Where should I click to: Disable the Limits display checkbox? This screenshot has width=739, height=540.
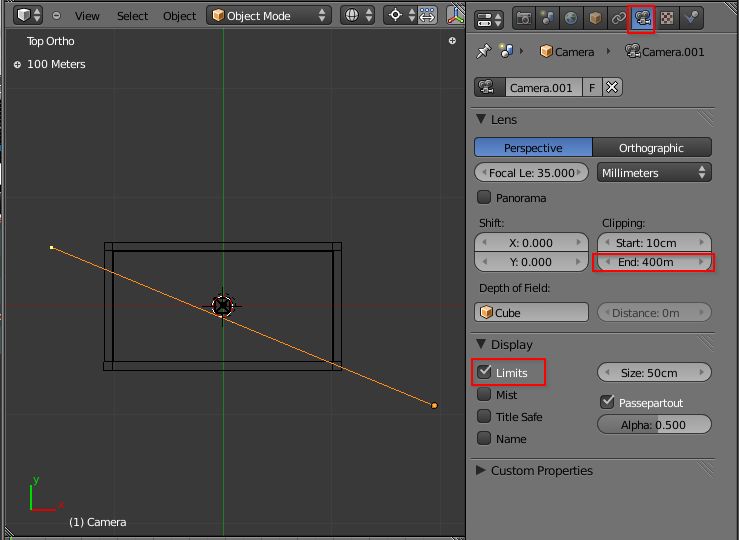point(485,372)
